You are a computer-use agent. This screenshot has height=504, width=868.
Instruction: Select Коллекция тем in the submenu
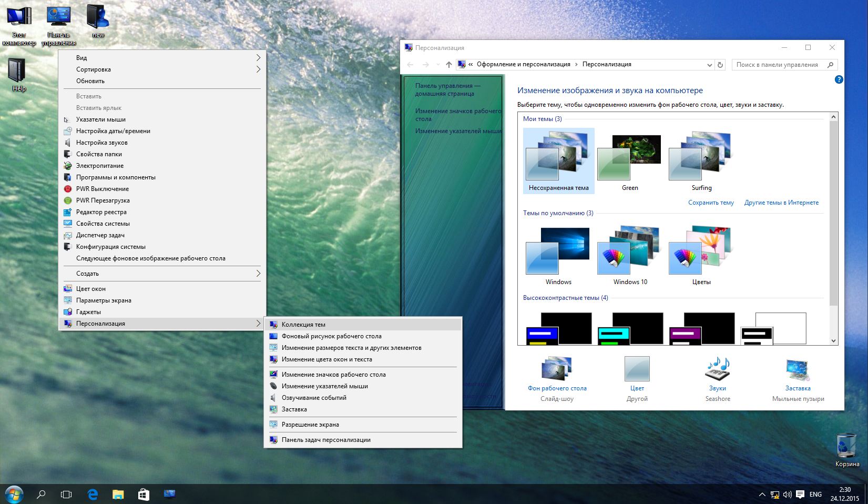[303, 325]
